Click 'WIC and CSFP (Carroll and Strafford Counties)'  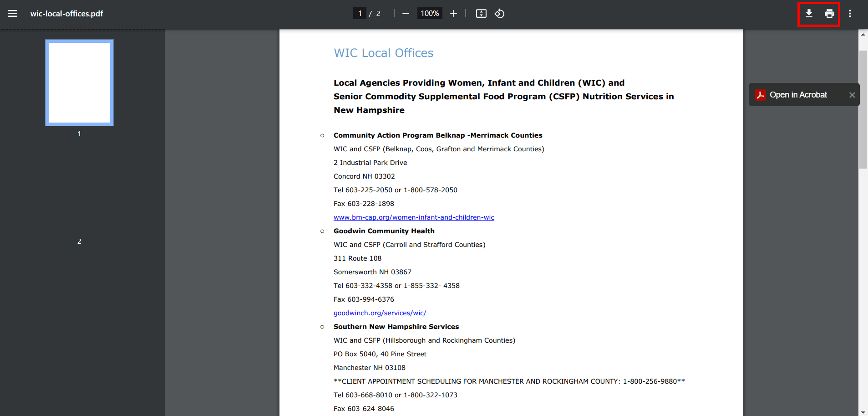tap(409, 245)
